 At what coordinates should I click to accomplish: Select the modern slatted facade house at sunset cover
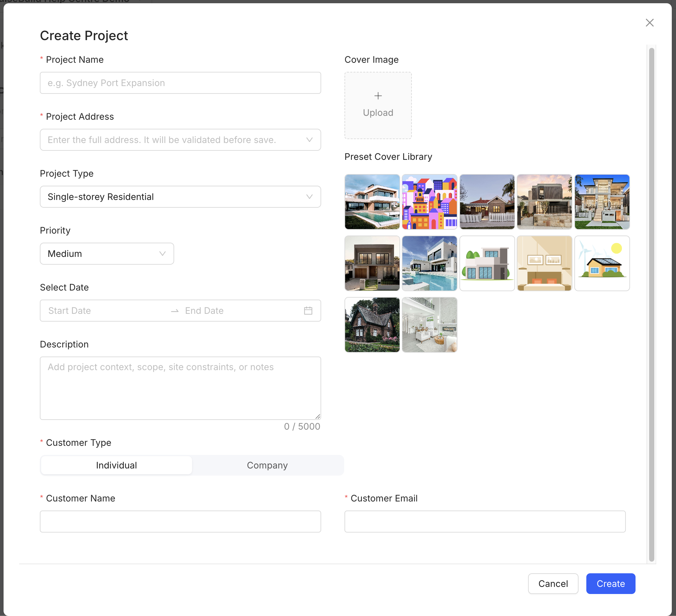click(x=545, y=202)
